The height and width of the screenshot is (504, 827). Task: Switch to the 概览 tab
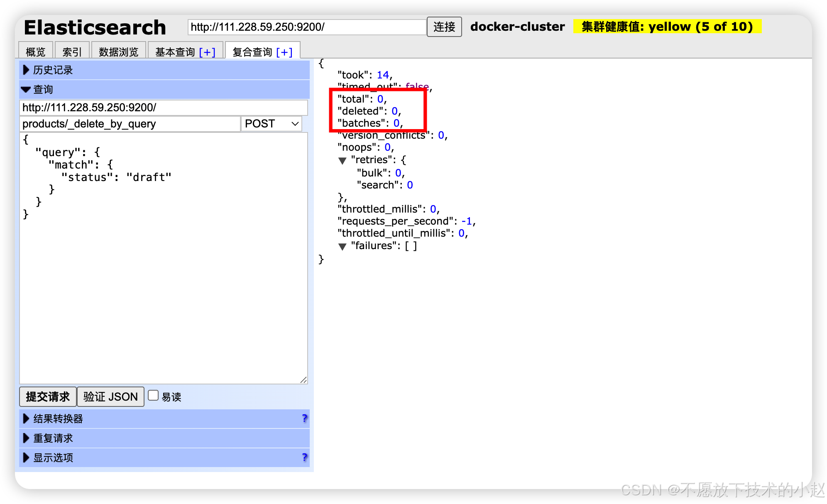pyautogui.click(x=35, y=52)
